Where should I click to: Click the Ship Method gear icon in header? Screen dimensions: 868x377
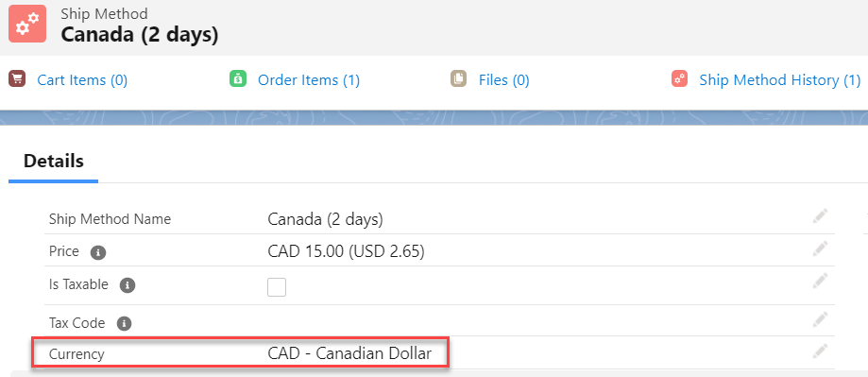pos(27,24)
